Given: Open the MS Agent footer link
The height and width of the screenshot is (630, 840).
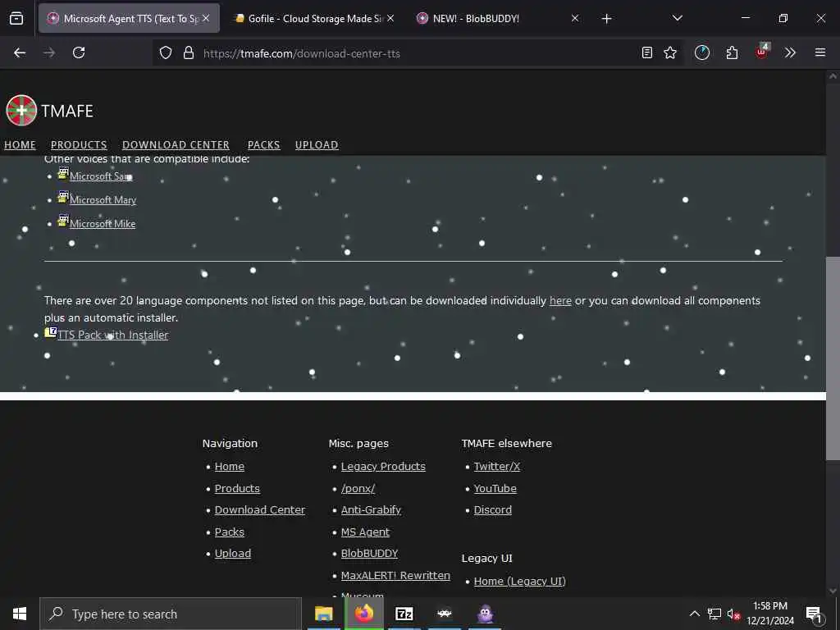Looking at the screenshot, I should [x=365, y=532].
